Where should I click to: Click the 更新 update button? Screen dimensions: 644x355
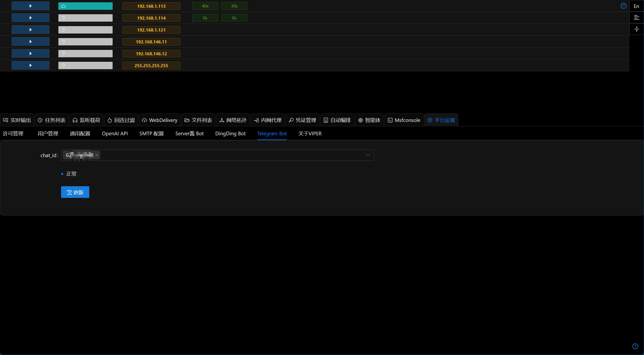[x=75, y=192]
